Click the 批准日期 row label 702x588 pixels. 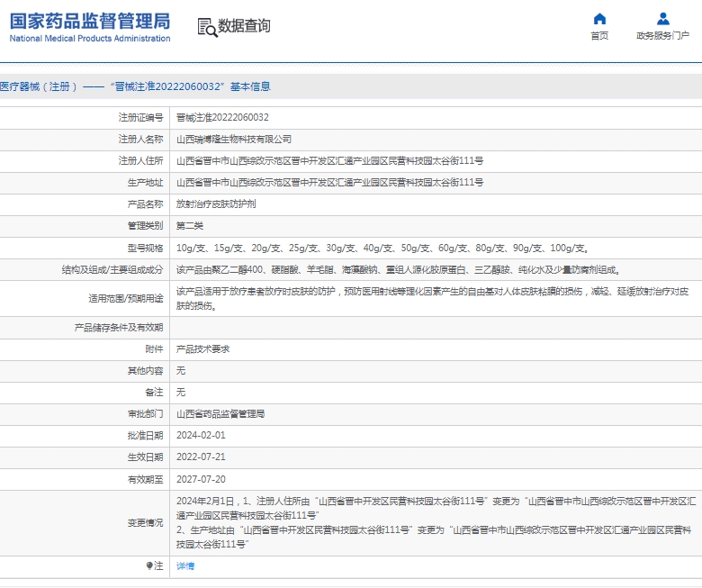click(x=145, y=435)
